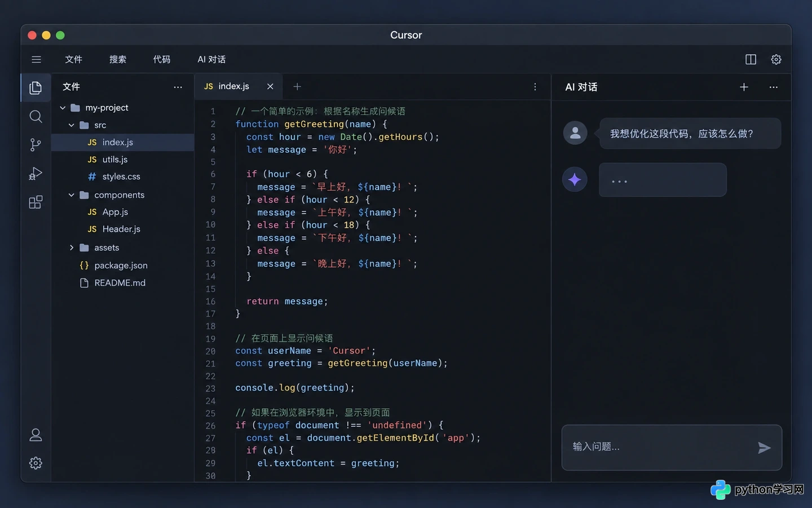
Task: Open the 代码 menu
Action: 162,59
